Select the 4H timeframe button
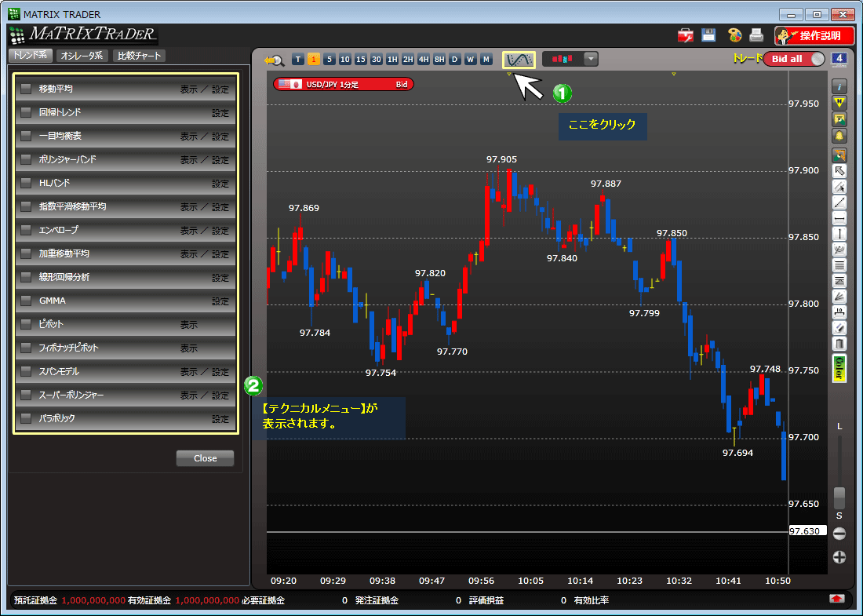The width and height of the screenshot is (863, 616). click(x=423, y=60)
